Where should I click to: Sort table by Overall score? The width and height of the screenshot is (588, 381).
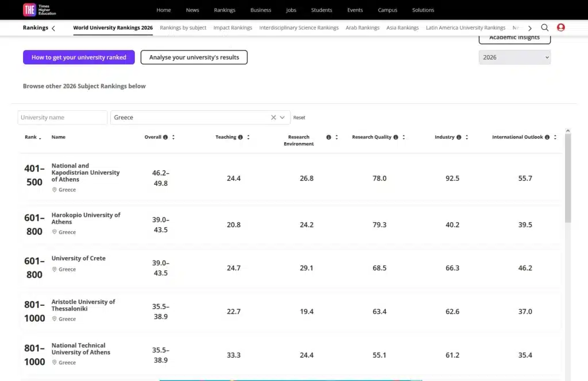click(x=173, y=137)
